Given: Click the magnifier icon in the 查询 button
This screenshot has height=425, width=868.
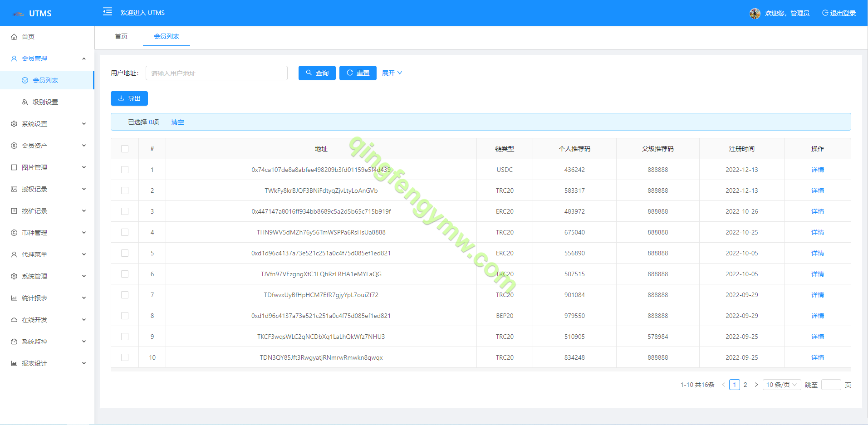Looking at the screenshot, I should [x=309, y=73].
